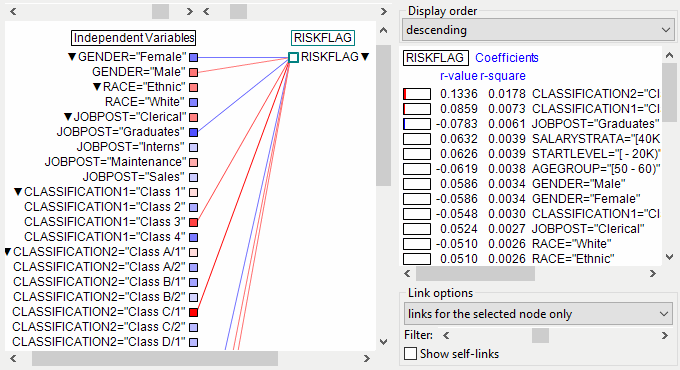Click the Filter slider thumb

[540, 335]
